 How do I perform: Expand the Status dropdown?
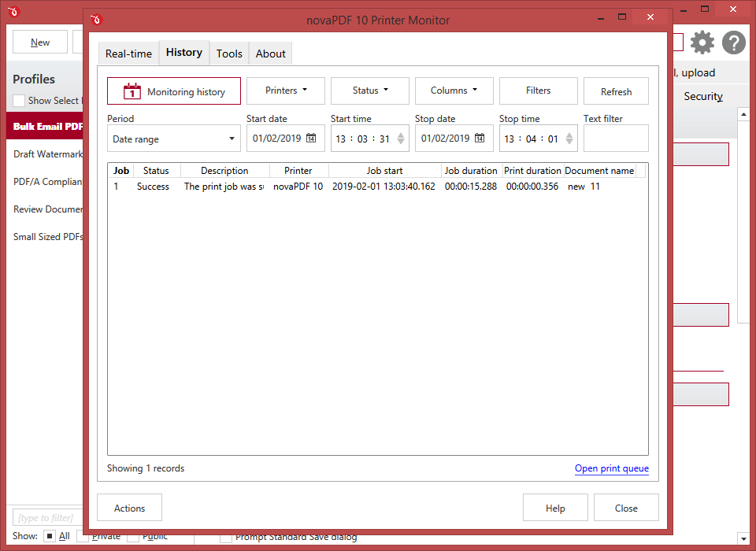point(370,91)
